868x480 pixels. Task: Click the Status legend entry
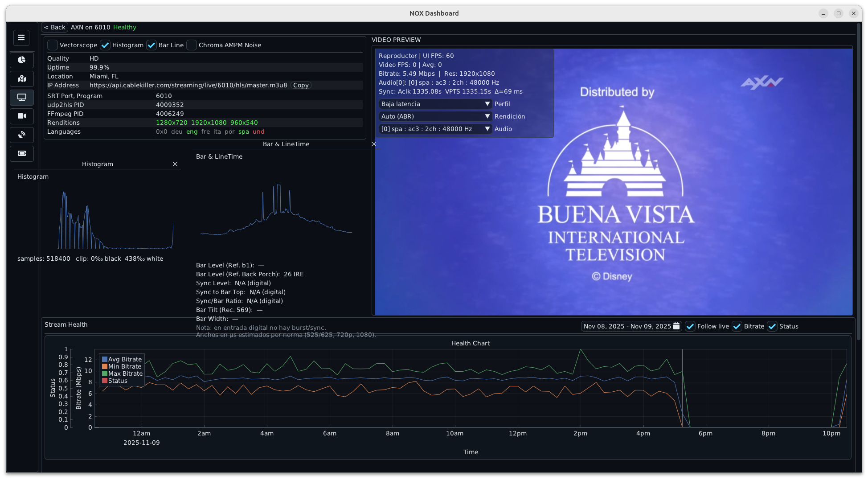tap(115, 381)
